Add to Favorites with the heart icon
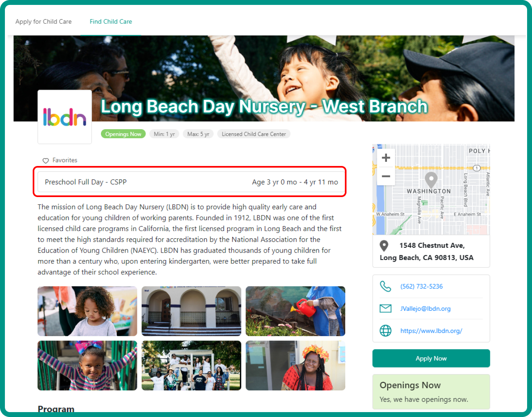532x417 pixels. (46, 161)
